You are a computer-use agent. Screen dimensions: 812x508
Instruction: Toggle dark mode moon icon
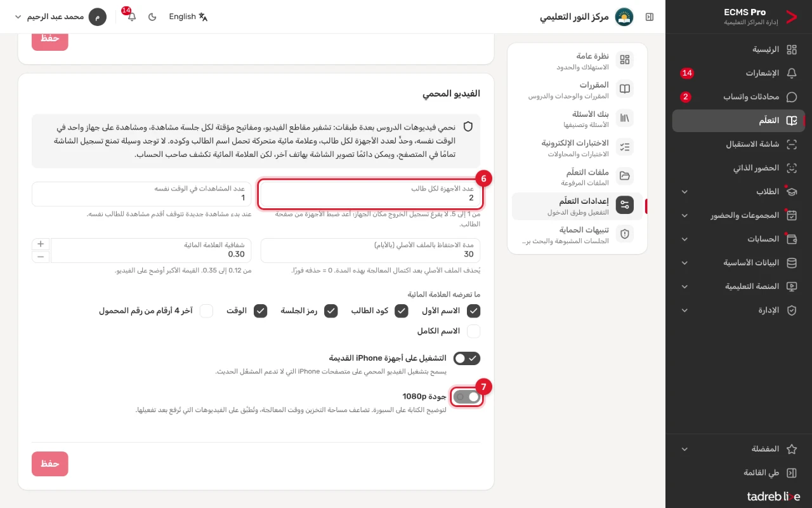[152, 17]
